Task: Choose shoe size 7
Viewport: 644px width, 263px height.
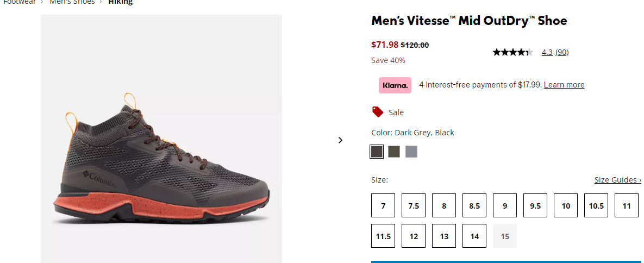Action: (x=383, y=205)
